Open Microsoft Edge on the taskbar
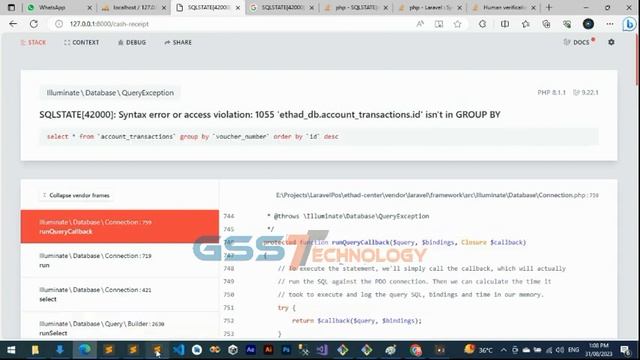This screenshot has width=640, height=360. coord(85,350)
